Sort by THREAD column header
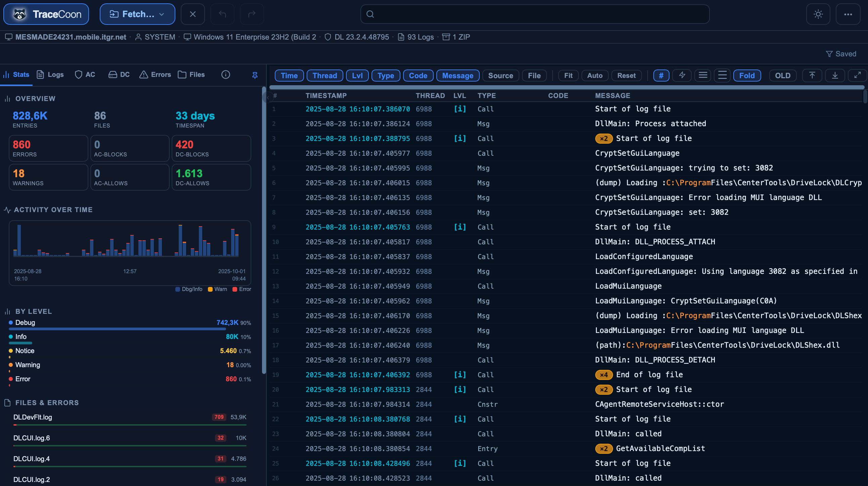Screen dimensions: 868x486 pos(430,96)
